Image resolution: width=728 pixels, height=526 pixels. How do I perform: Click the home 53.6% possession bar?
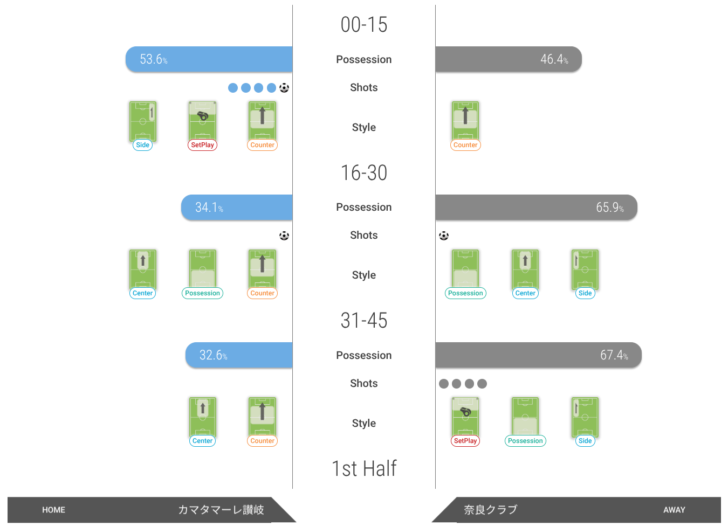click(x=209, y=59)
